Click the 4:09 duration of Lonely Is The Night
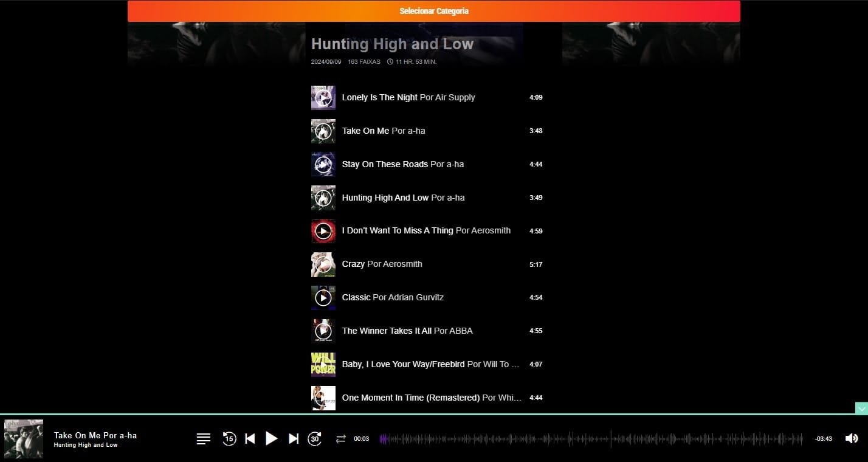 (536, 97)
